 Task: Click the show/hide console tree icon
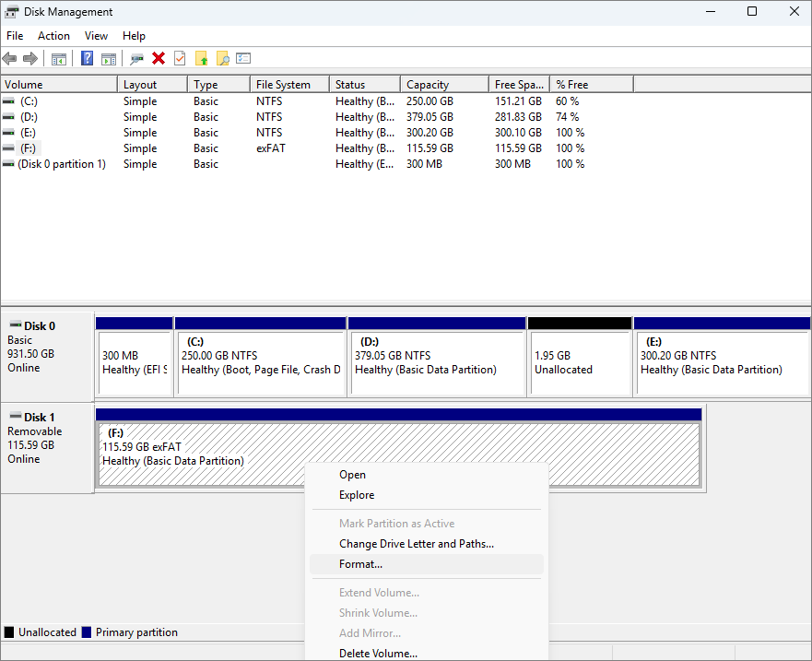59,59
